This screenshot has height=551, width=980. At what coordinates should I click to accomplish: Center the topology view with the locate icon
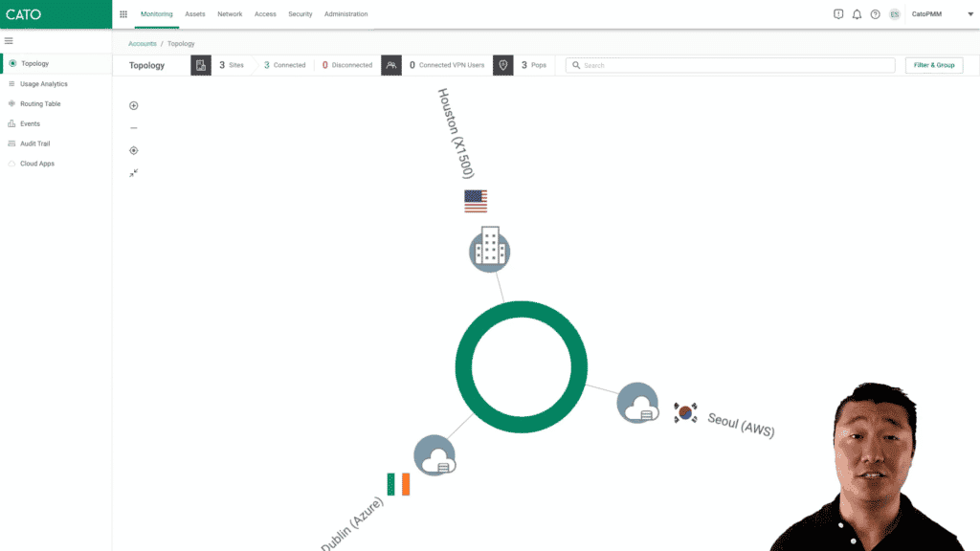(134, 150)
